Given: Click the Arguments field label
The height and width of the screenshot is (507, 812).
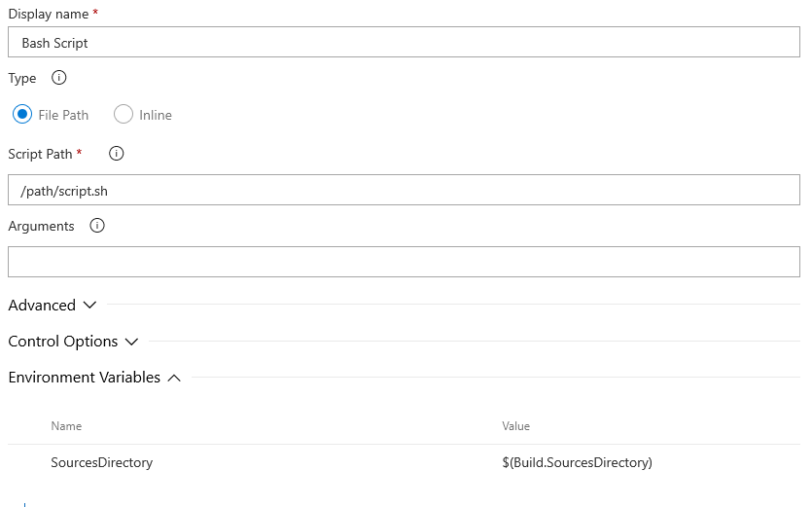Looking at the screenshot, I should (42, 226).
